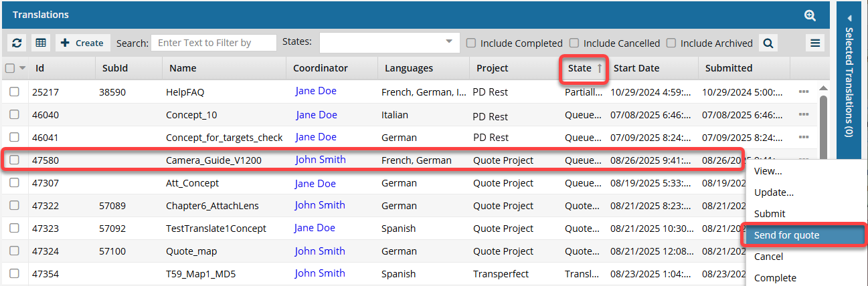The image size is (868, 286).
Task: Open John Smith link for Camera_Guide_V1200
Action: (x=321, y=160)
